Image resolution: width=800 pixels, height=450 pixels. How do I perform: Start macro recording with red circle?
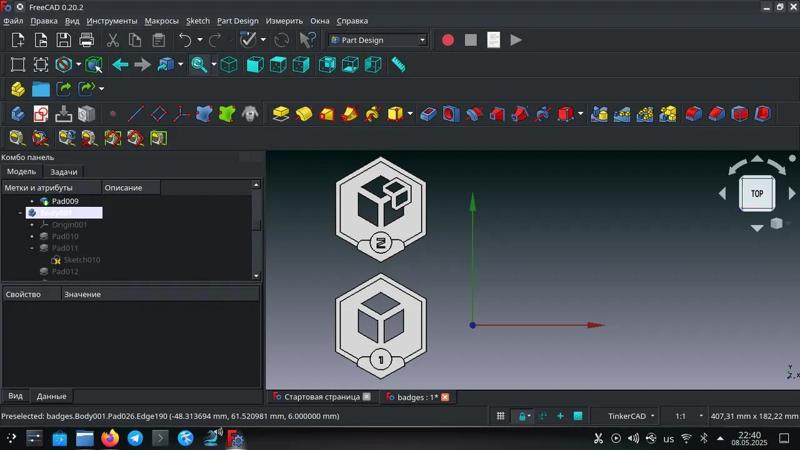(x=448, y=40)
